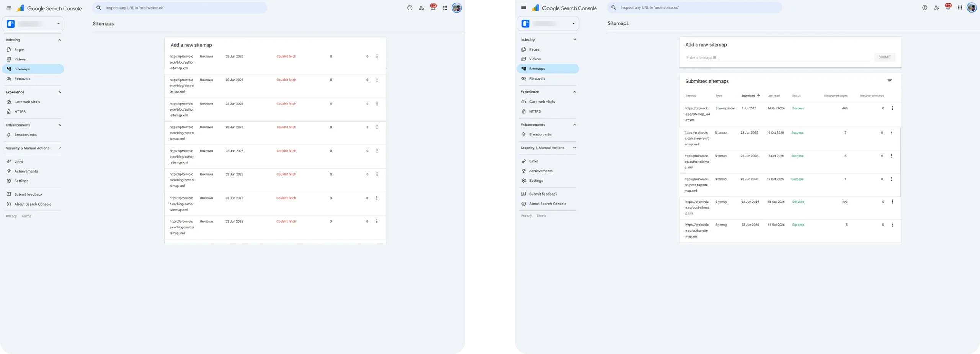980x354 pixels.
Task: Expand Security & Manual Actions in left window
Action: coord(60,148)
